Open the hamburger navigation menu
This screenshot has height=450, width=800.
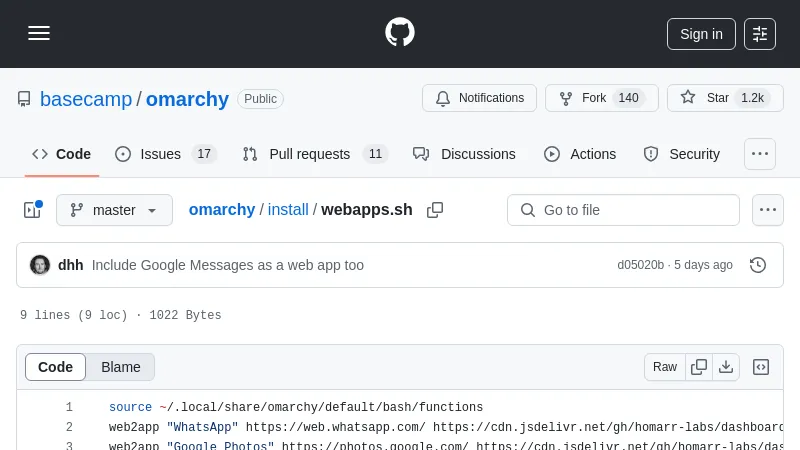(x=39, y=33)
